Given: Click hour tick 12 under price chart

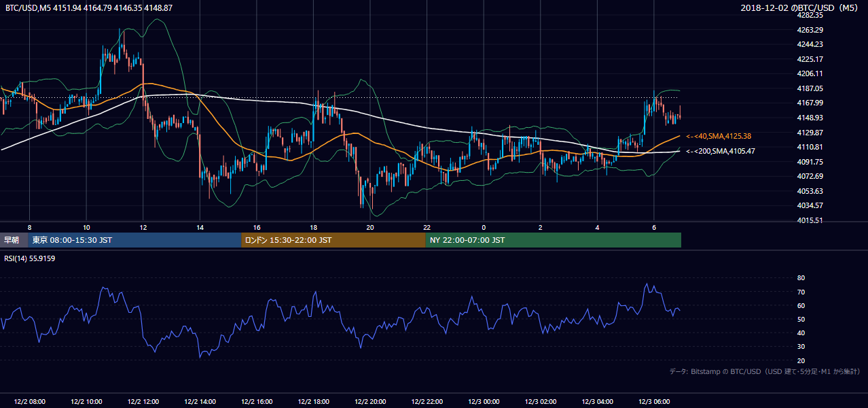Looking at the screenshot, I should 143,227.
